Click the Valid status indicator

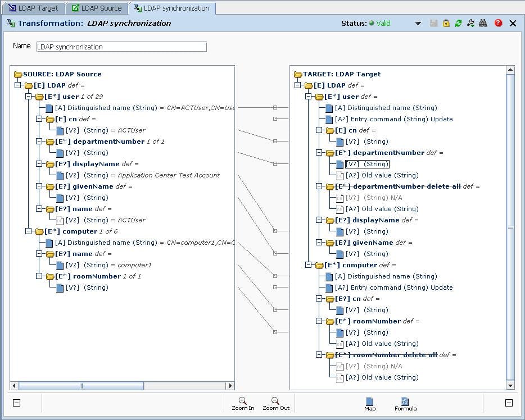coord(380,24)
